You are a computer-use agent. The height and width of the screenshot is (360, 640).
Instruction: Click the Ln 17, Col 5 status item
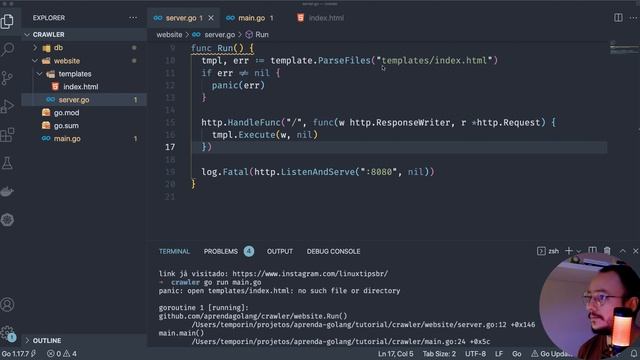point(396,354)
